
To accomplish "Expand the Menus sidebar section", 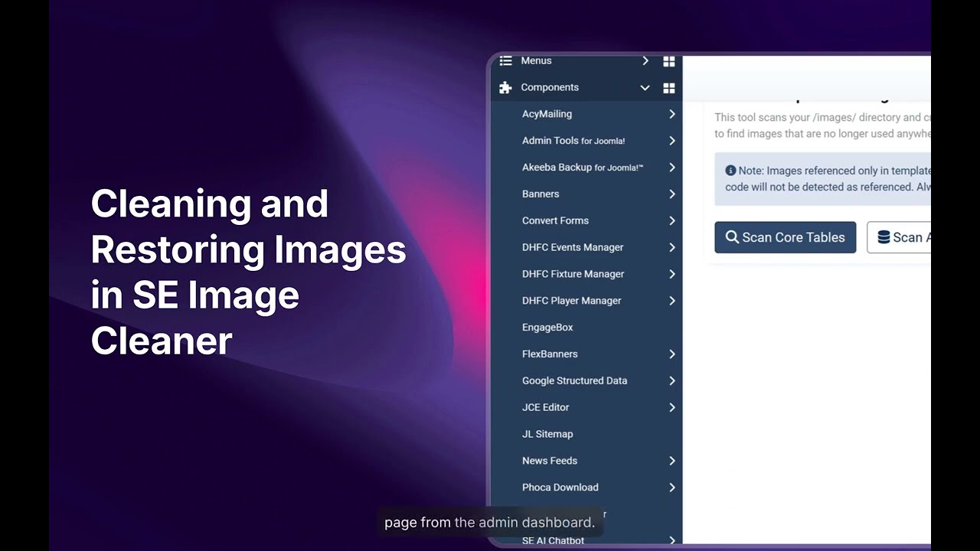I will [645, 60].
